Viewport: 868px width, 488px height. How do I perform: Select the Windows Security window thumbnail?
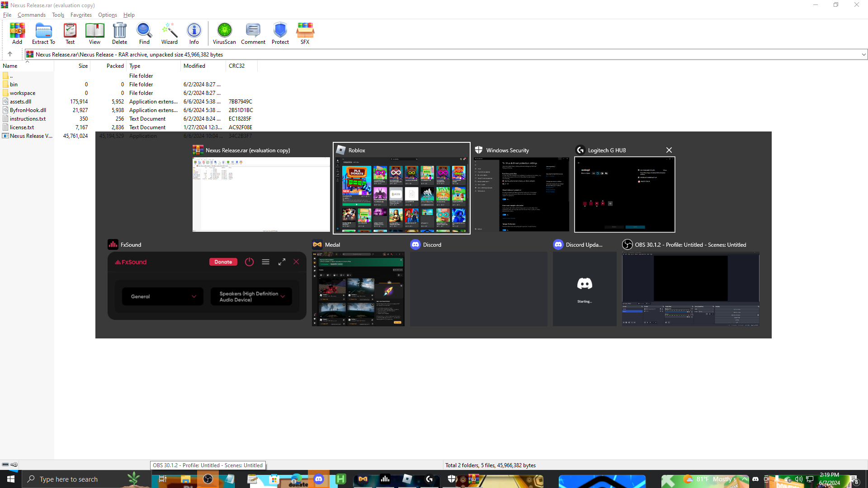[x=521, y=194]
